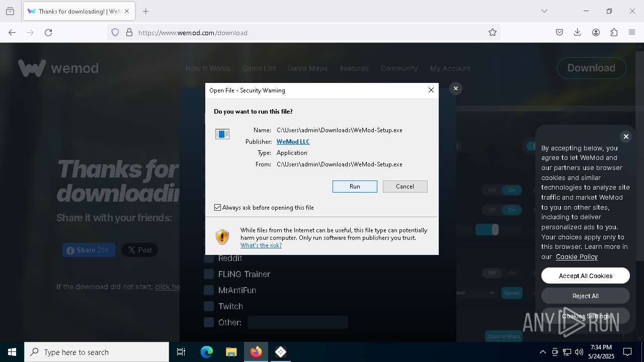
Task: Click the Firefox back arrow
Action: coord(12,32)
